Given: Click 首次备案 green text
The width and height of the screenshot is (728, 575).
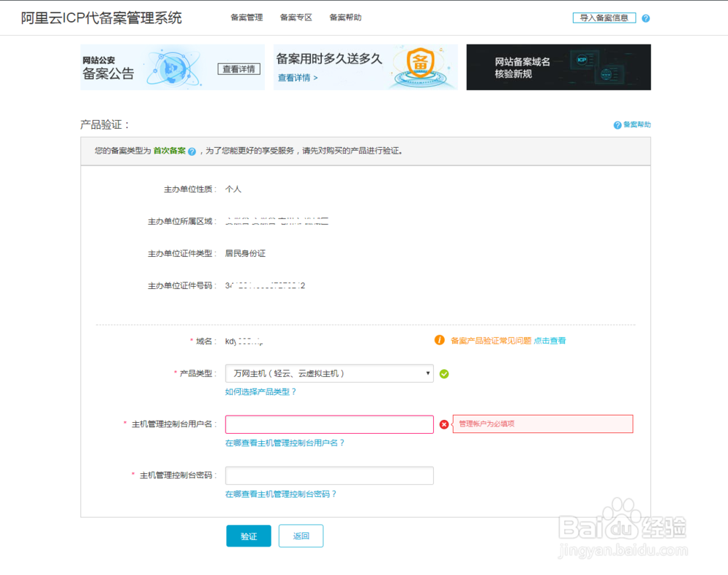Looking at the screenshot, I should [170, 151].
